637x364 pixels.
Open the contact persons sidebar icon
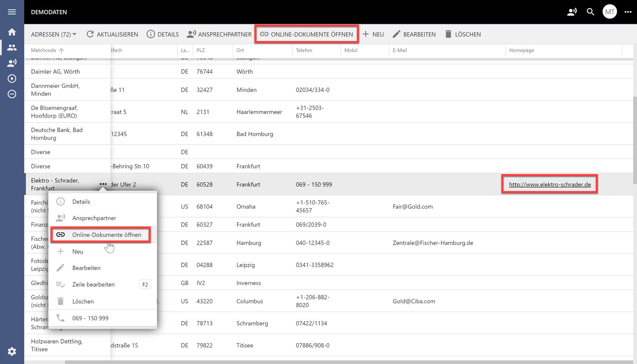point(12,63)
